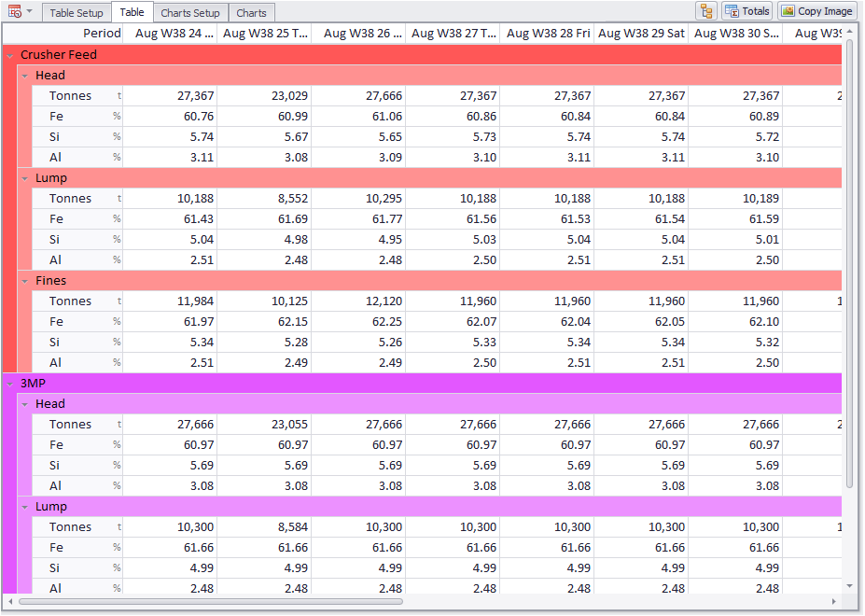
Task: Collapse the Fines group under Crusher Feed
Action: (x=25, y=281)
